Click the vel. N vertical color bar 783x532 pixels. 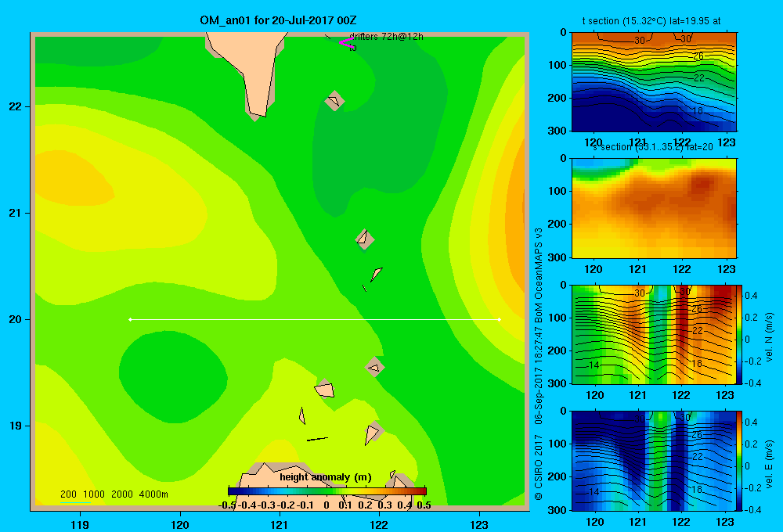[x=740, y=334]
